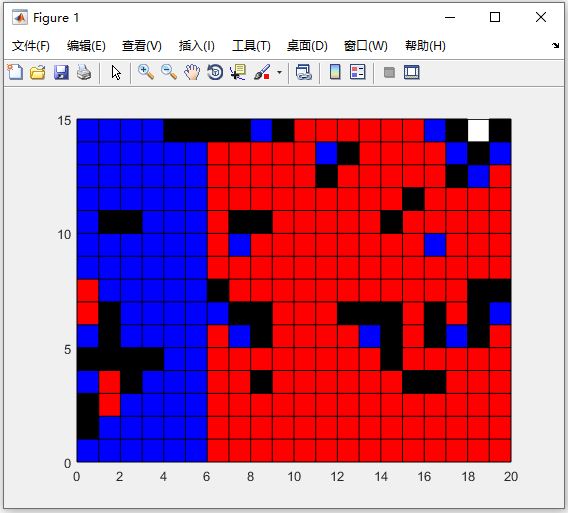Click the dock figure arrow in menu bar

[555, 45]
